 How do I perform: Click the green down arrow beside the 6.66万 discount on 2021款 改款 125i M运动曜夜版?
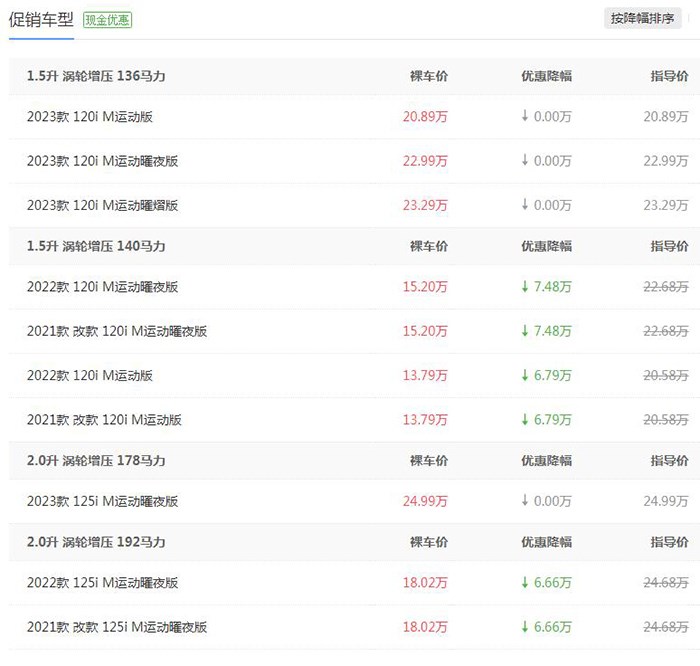point(525,626)
